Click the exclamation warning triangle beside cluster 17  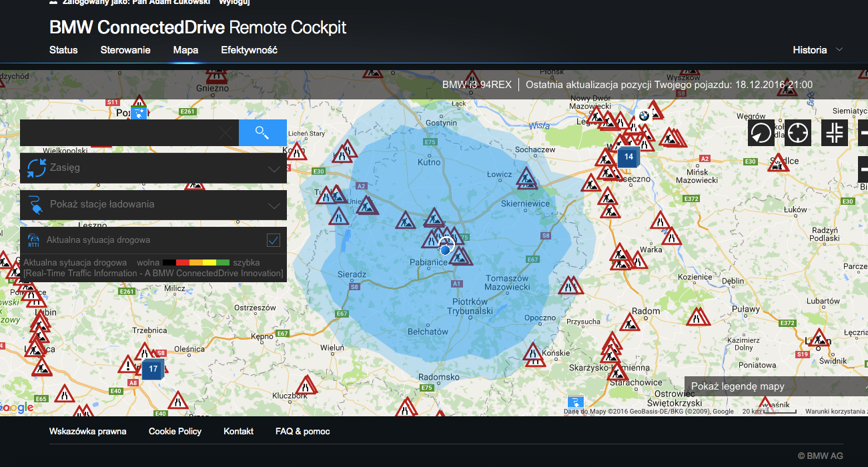(128, 364)
